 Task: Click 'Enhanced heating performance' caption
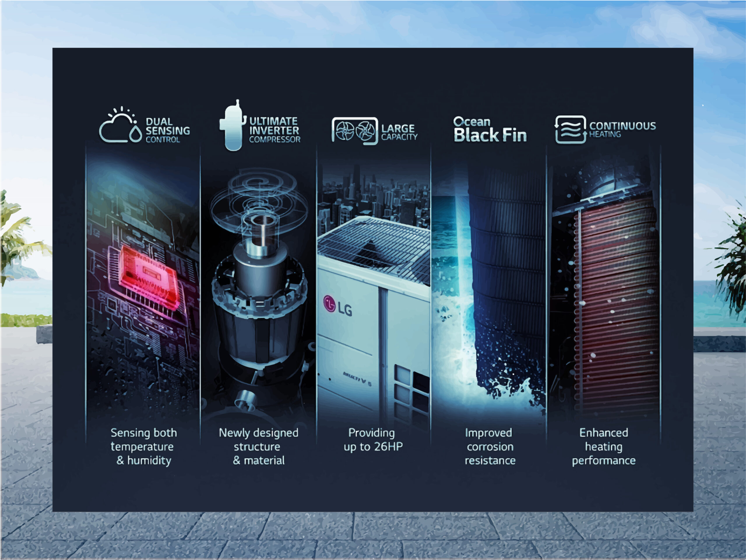(x=604, y=446)
